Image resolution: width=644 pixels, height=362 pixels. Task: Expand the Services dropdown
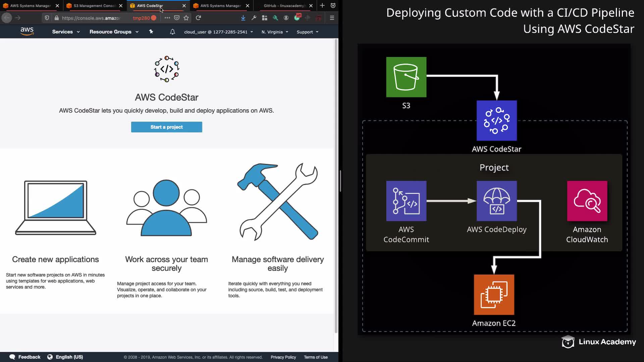[x=66, y=32]
